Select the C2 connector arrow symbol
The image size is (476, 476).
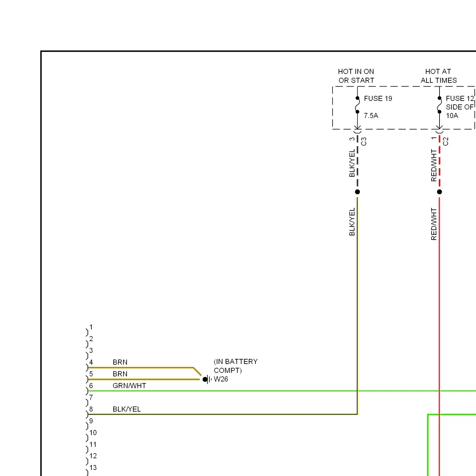point(439,129)
